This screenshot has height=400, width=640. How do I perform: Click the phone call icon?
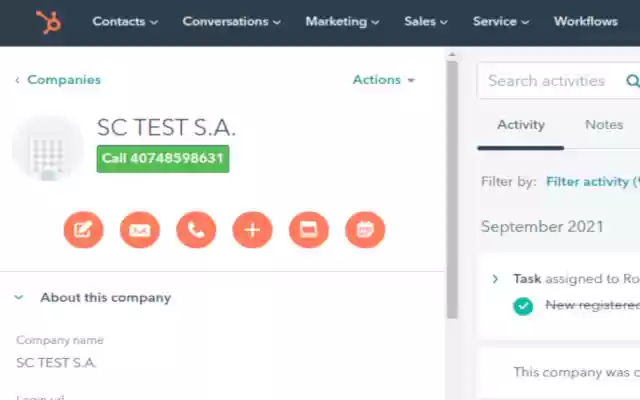pyautogui.click(x=196, y=230)
